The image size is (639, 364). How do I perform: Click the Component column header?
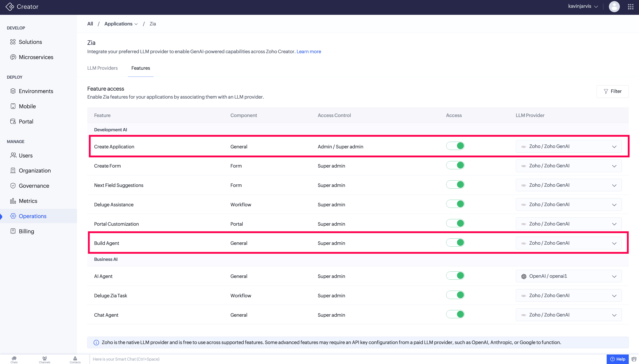coord(244,115)
